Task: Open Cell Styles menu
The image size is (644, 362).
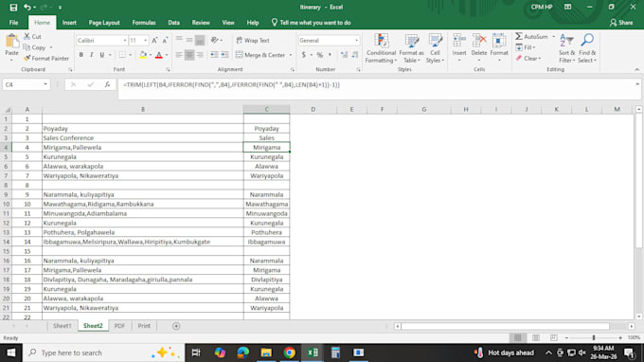Action: click(435, 48)
